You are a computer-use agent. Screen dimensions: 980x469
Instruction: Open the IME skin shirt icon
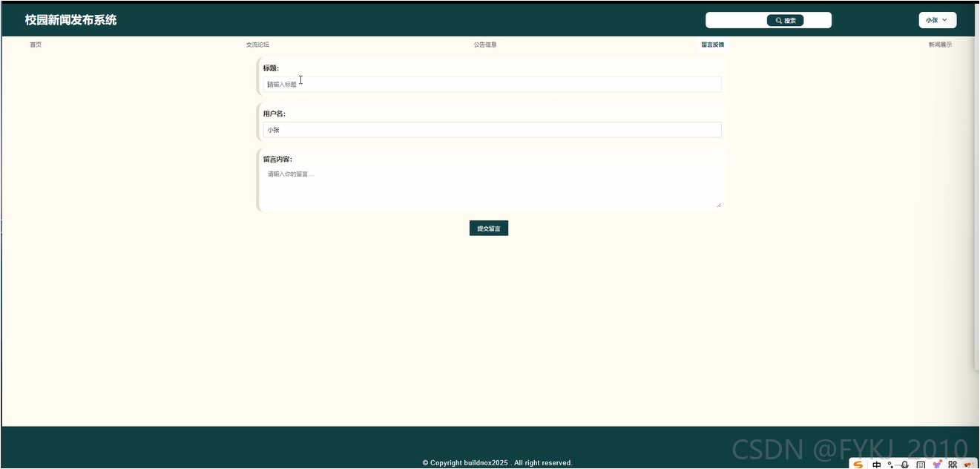pos(937,465)
